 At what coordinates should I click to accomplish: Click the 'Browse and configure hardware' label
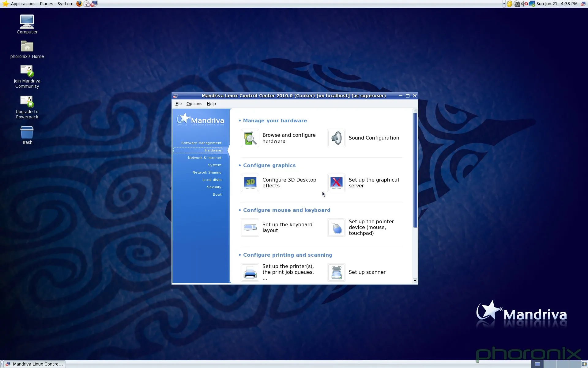pyautogui.click(x=289, y=138)
